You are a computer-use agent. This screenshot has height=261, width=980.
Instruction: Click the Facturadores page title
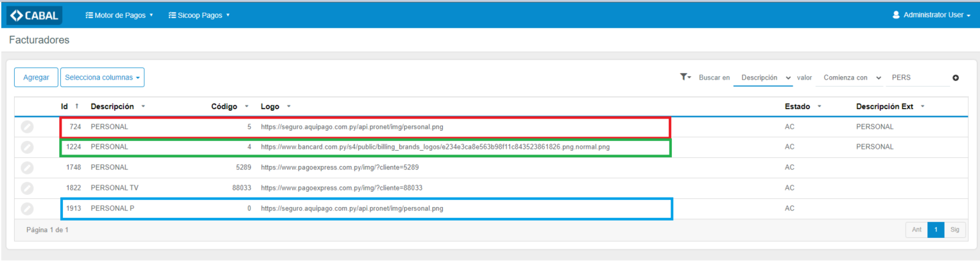(39, 40)
